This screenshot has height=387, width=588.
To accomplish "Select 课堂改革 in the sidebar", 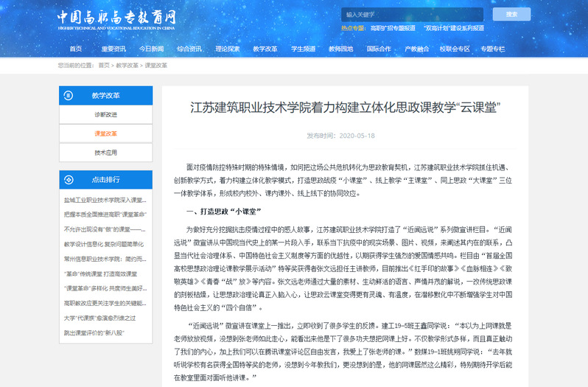I will (105, 133).
